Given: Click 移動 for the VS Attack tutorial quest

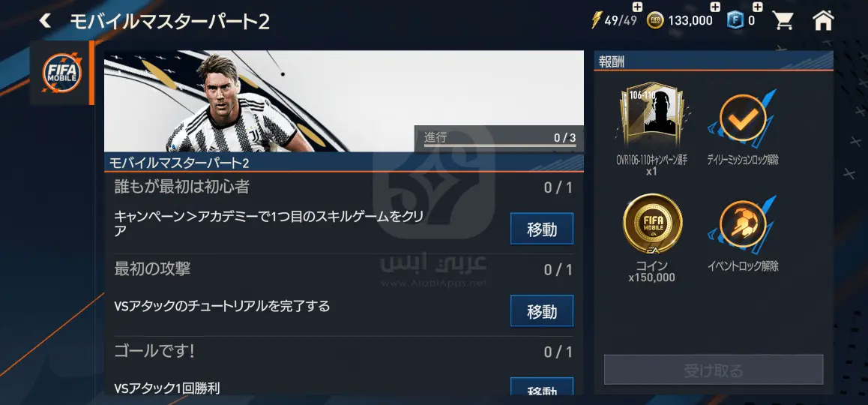Looking at the screenshot, I should coord(541,310).
